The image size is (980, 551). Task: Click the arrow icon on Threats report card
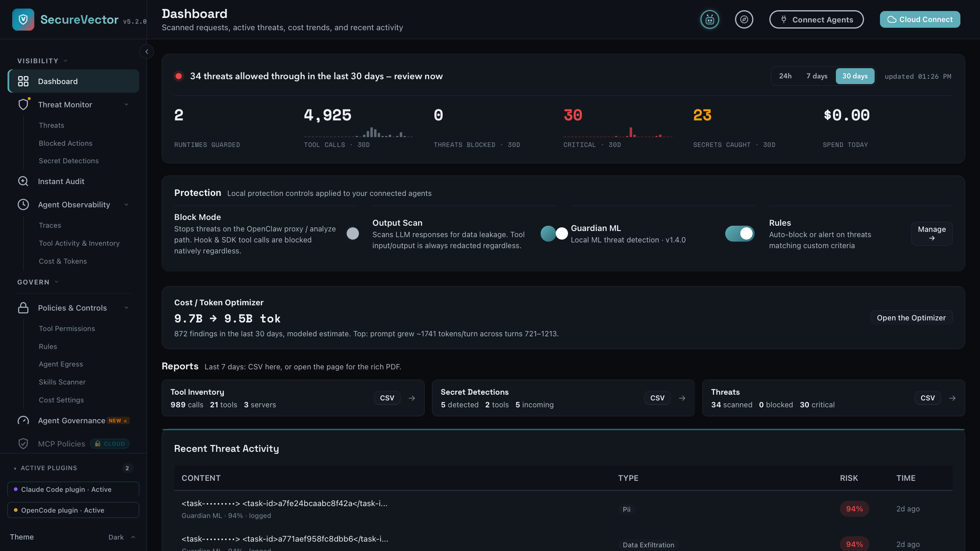[x=952, y=398]
